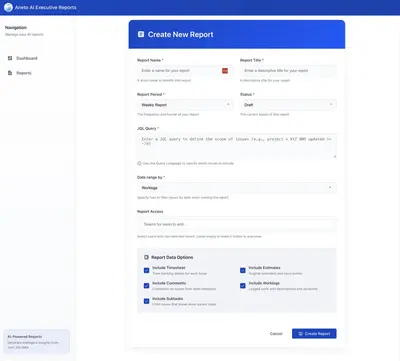Click the Include Timesheet label text
Image resolution: width=400 pixels, height=361 pixels.
(x=169, y=268)
